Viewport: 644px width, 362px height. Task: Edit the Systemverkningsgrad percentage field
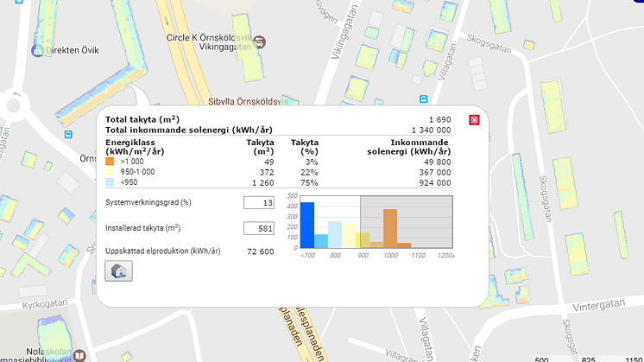pyautogui.click(x=259, y=202)
